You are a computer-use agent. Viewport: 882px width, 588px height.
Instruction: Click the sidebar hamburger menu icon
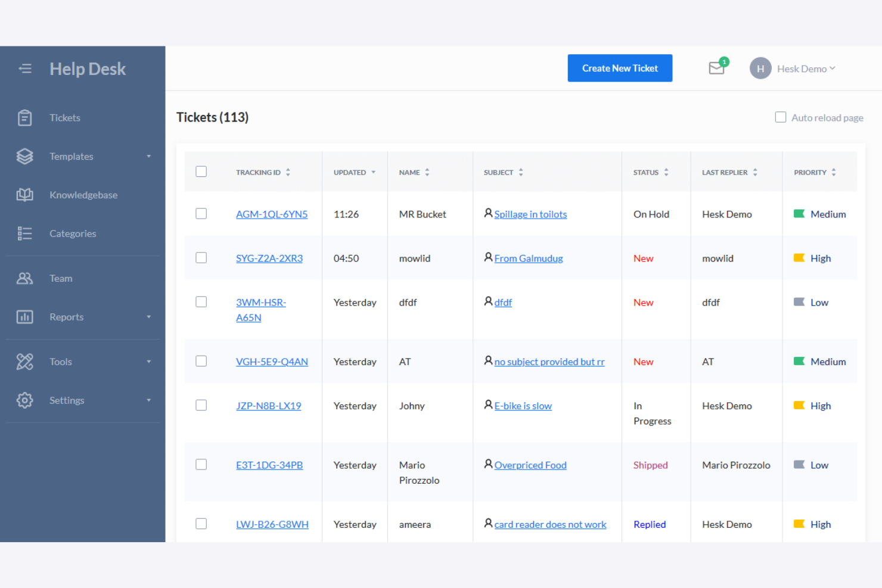pyautogui.click(x=25, y=69)
